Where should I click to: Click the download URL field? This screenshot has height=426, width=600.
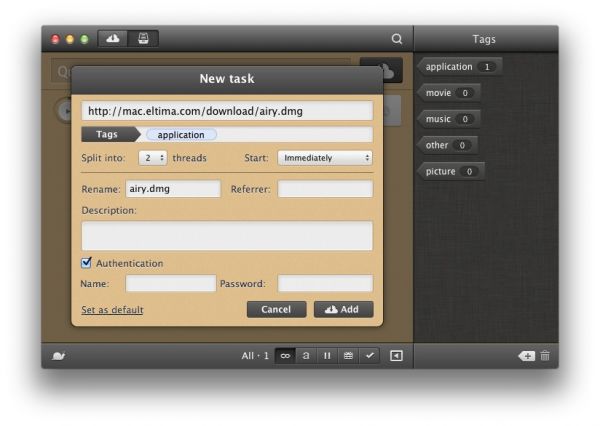point(227,111)
